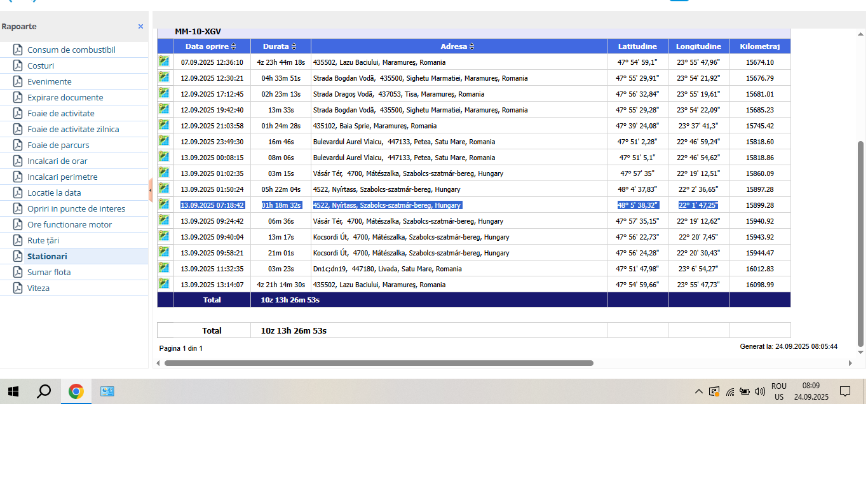Close the Rapoarte panel with the X
This screenshot has width=868, height=488.
click(140, 27)
